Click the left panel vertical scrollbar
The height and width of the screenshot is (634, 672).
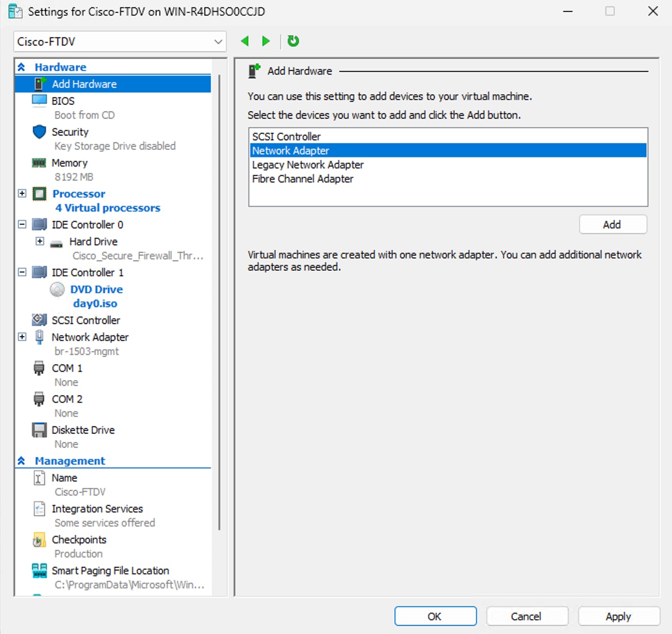(219, 300)
